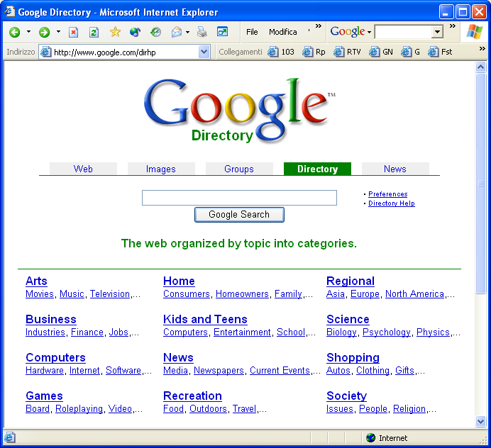Image resolution: width=491 pixels, height=448 pixels.
Task: Expand the Google toolbar search box dropdown
Action: [x=437, y=32]
